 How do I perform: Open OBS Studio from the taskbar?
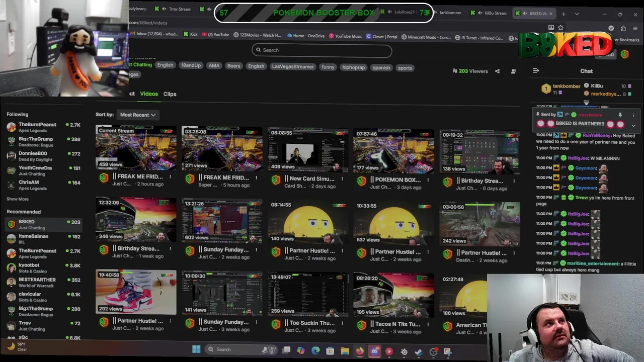(433, 352)
